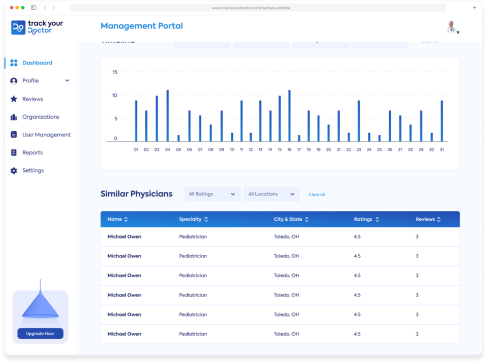Click the Name column header
Image resolution: width=488 pixels, height=364 pixels.
pyautogui.click(x=115, y=219)
